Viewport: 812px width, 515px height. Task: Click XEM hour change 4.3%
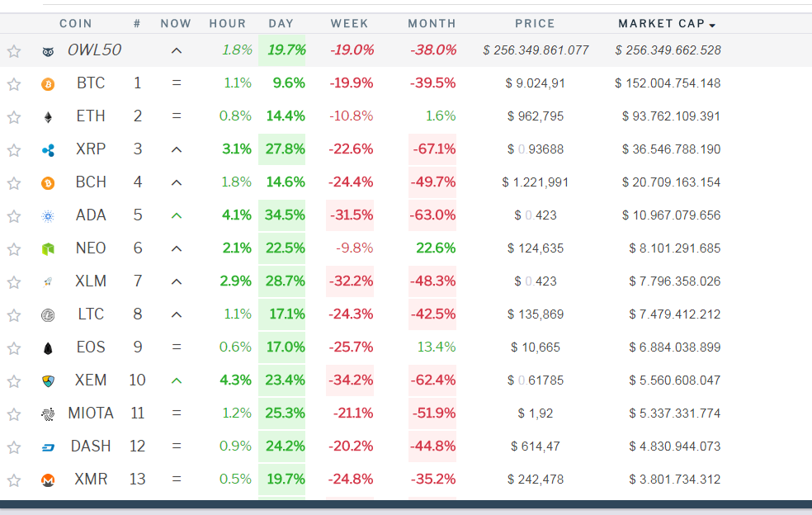click(x=236, y=380)
